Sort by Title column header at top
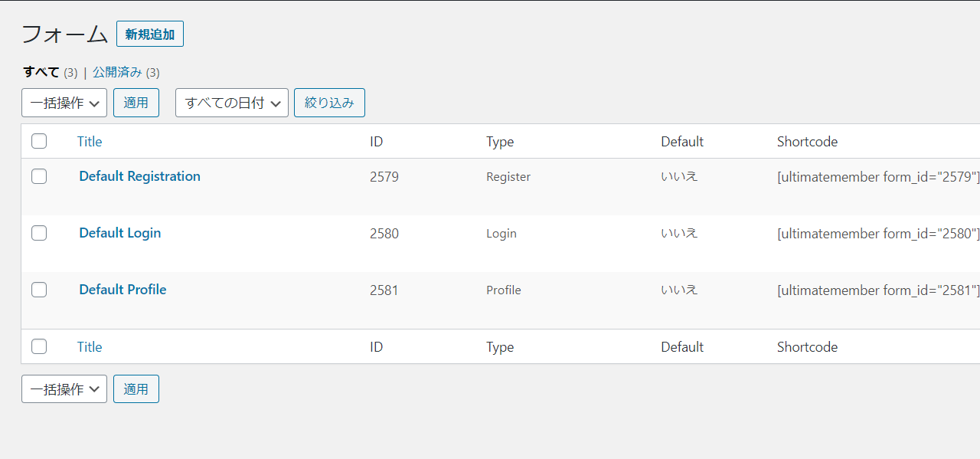This screenshot has width=980, height=459. click(x=90, y=142)
